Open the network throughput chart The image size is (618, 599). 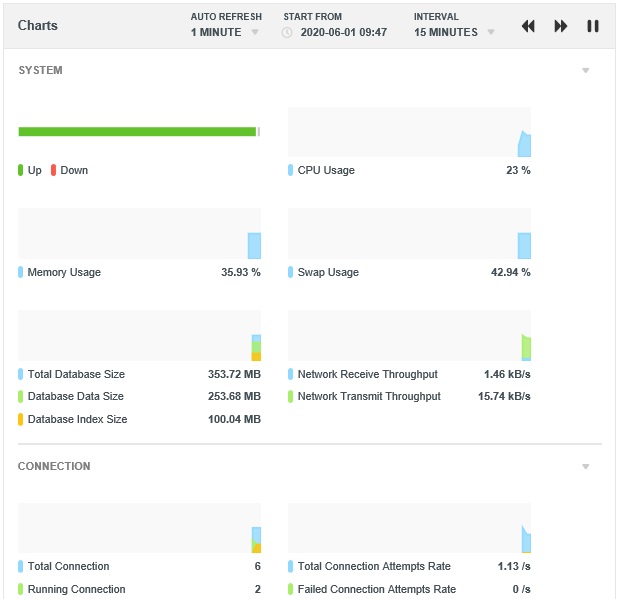pos(409,335)
